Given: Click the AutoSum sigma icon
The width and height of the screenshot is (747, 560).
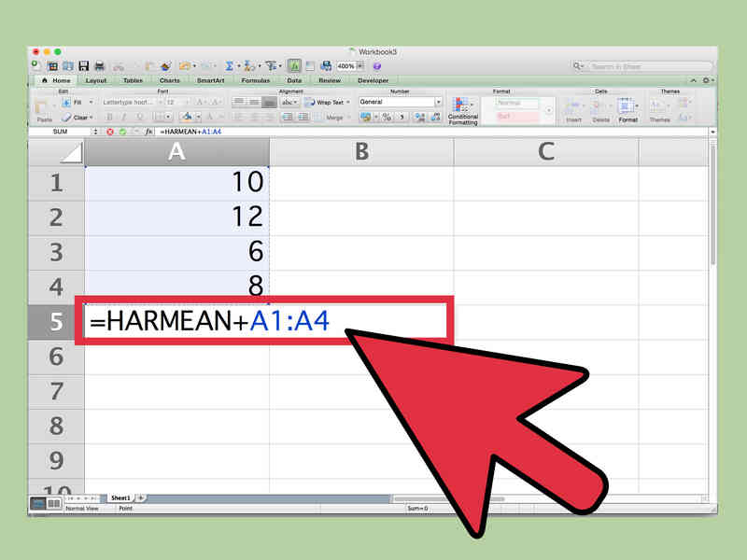Looking at the screenshot, I should (x=229, y=66).
